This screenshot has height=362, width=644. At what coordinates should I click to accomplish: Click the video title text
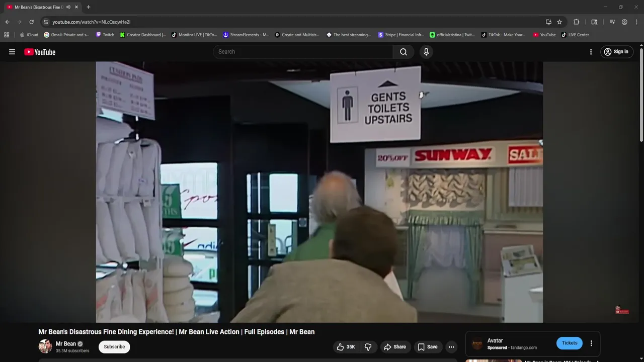point(177,332)
